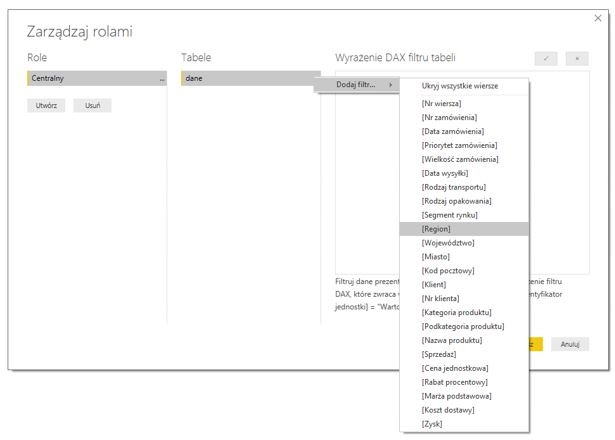Open the ellipsis menu on Centralny role
615x440 pixels.
(162, 78)
